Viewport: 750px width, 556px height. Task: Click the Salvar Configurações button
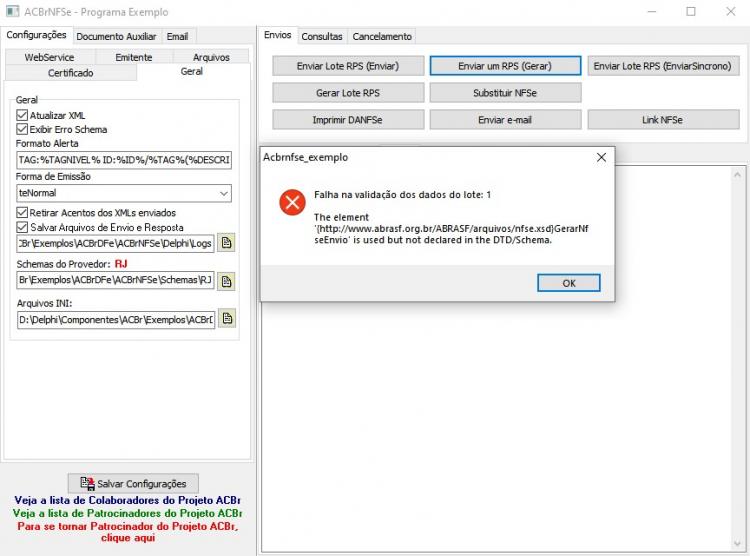point(133,483)
